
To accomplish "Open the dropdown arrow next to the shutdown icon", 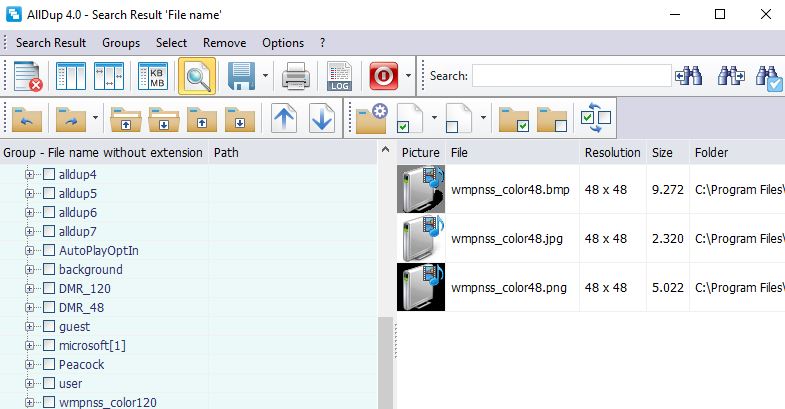I will pos(408,76).
